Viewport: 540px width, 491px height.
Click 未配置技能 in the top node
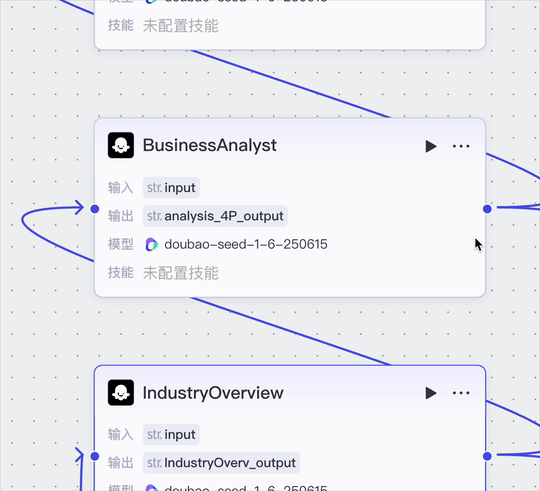(x=181, y=26)
